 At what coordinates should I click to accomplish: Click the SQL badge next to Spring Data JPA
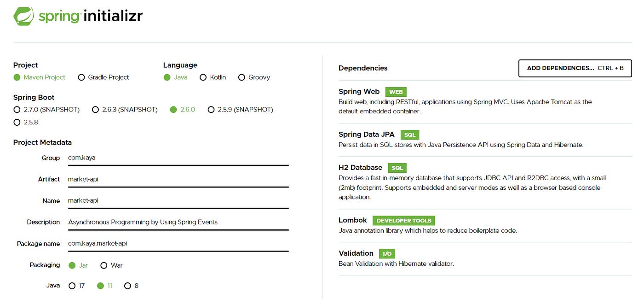click(409, 135)
